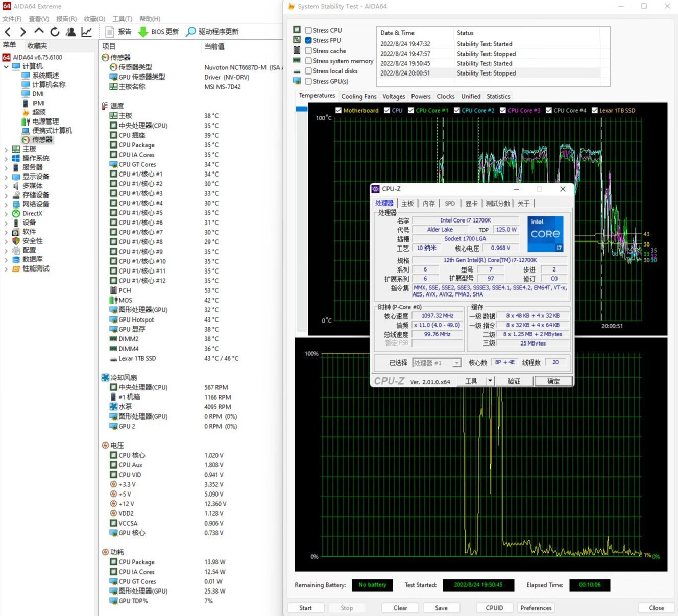Expand the 主板 tree node
The height and width of the screenshot is (616, 678).
(x=6, y=149)
